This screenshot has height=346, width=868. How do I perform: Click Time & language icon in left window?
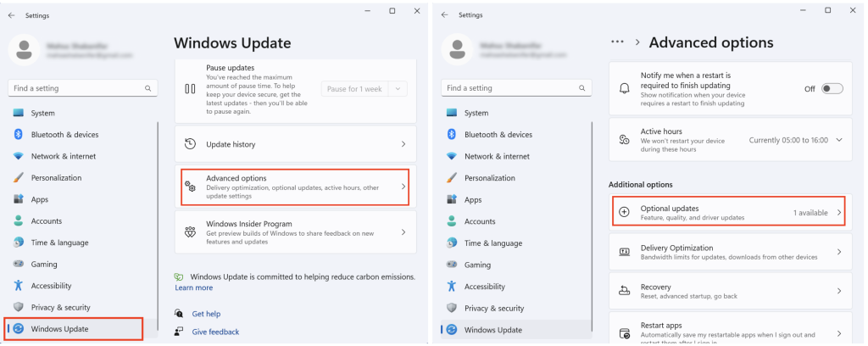pyautogui.click(x=19, y=243)
